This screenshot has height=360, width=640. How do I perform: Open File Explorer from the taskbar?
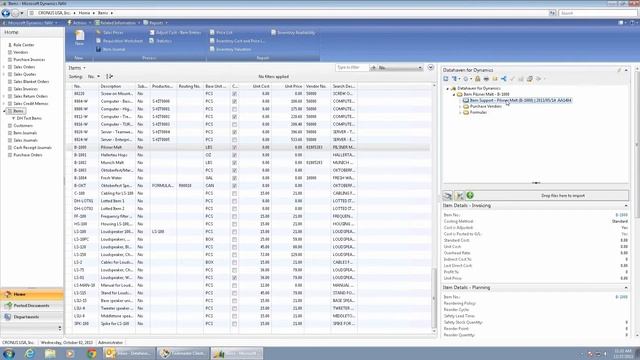(x=50, y=353)
